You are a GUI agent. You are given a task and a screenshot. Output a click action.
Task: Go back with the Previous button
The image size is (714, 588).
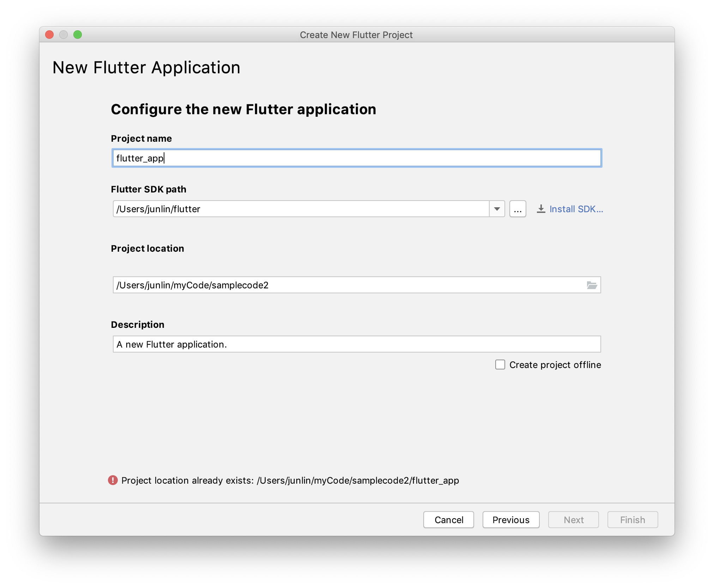[510, 520]
